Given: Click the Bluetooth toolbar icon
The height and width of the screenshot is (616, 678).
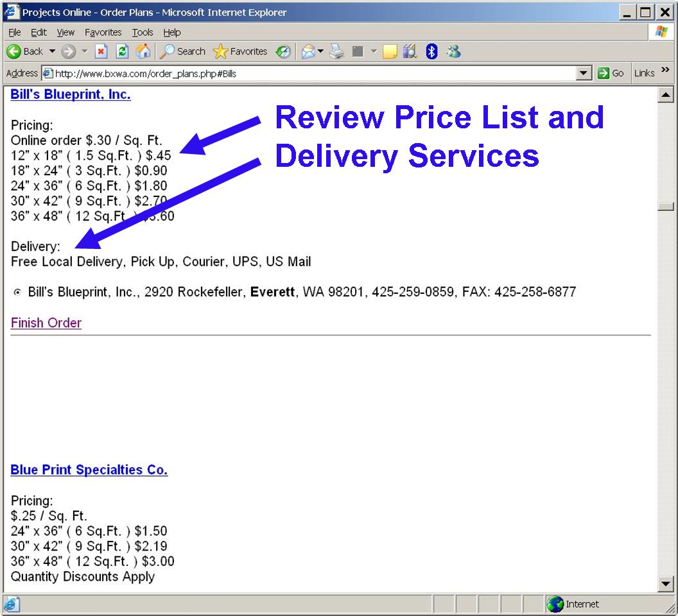Looking at the screenshot, I should [x=431, y=52].
